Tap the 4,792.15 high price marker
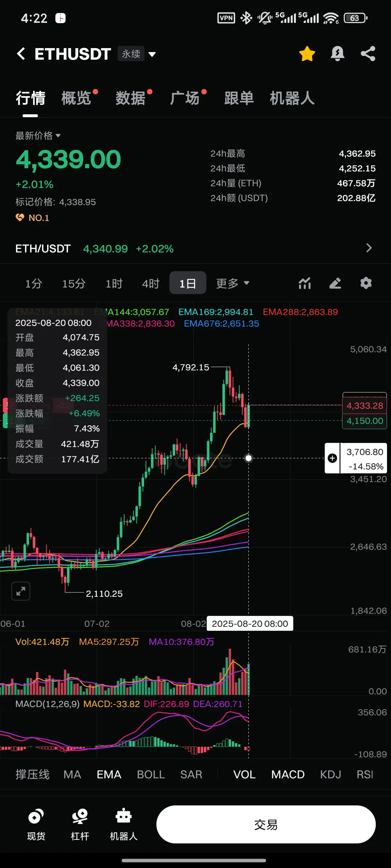The image size is (391, 868). [x=191, y=367]
